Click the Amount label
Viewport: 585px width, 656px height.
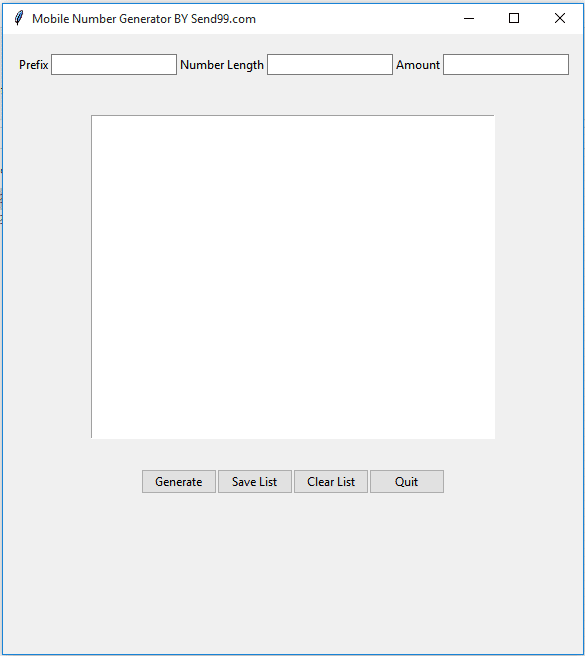coord(418,65)
